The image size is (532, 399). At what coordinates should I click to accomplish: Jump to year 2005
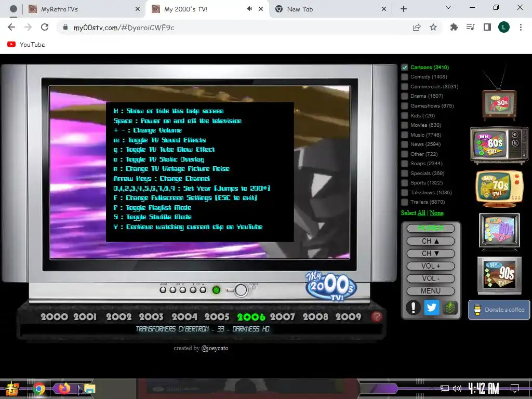[x=217, y=317]
